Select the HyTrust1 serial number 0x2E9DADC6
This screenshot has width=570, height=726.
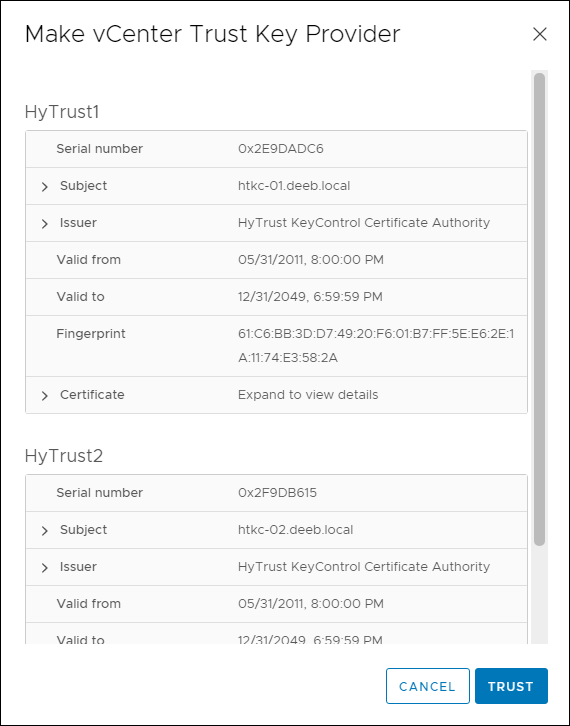281,149
